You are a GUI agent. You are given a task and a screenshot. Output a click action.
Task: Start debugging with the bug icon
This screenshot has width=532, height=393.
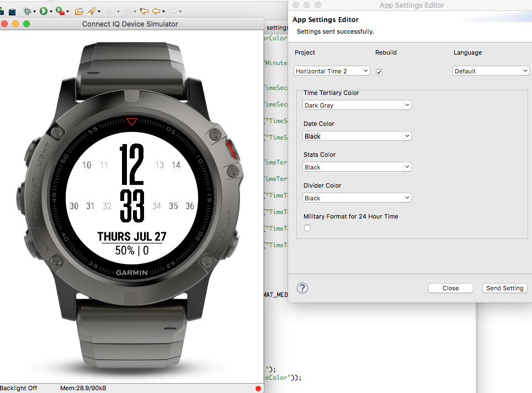27,11
